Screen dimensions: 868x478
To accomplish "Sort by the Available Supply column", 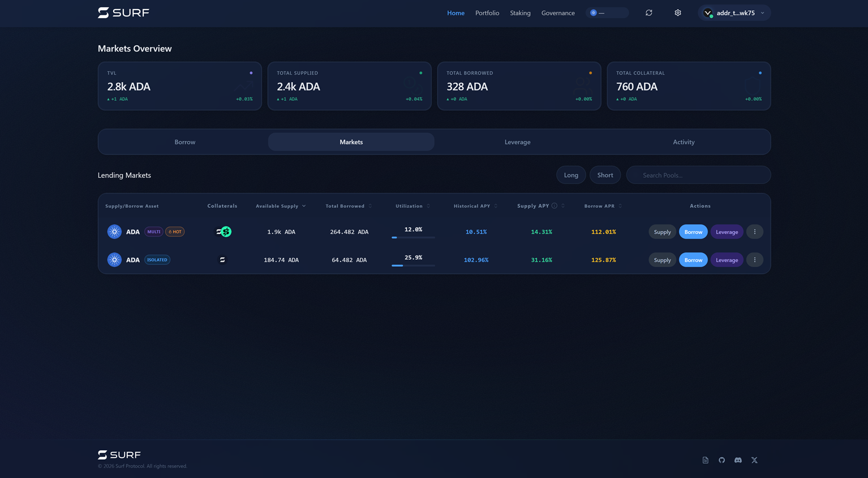I will click(x=281, y=206).
